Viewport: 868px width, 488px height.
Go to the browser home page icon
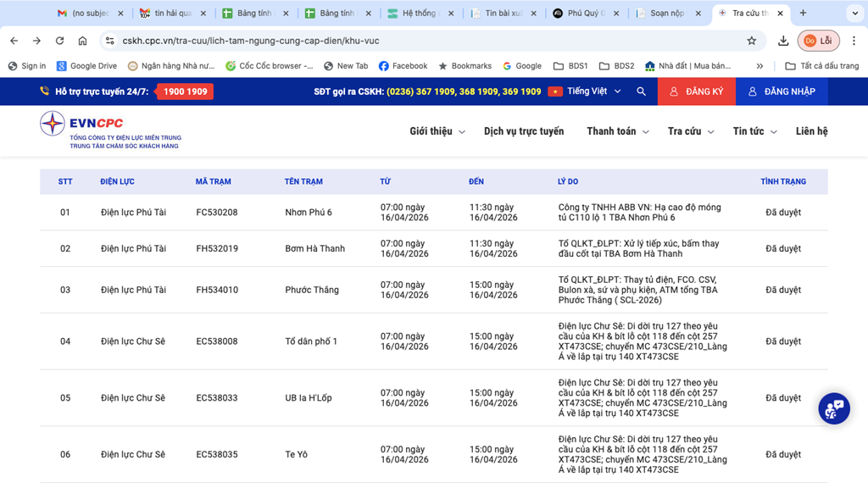pos(82,41)
